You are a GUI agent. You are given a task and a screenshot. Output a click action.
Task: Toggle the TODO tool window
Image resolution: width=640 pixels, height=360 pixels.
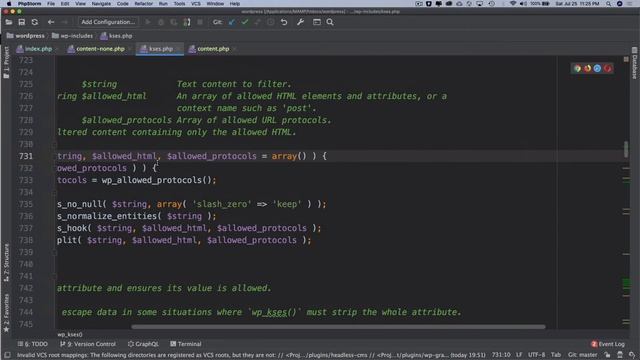pyautogui.click(x=33, y=344)
